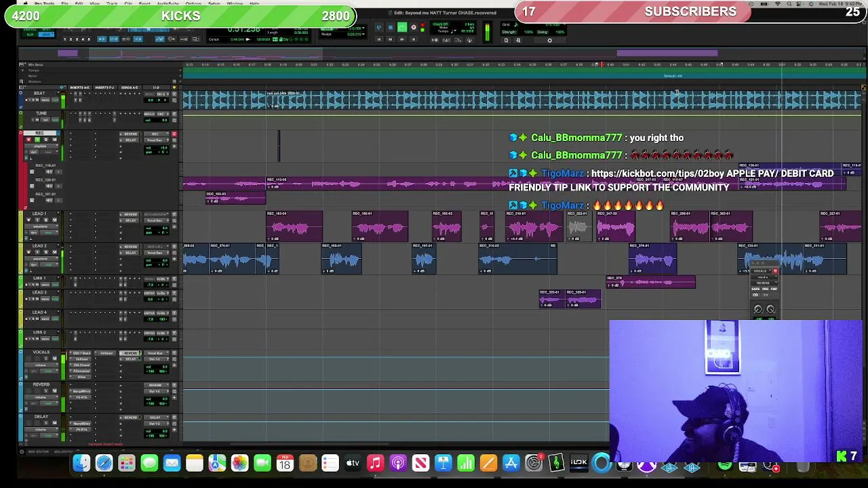Open the Setup menu
Screen dimensions: 868x488
click(214, 3)
